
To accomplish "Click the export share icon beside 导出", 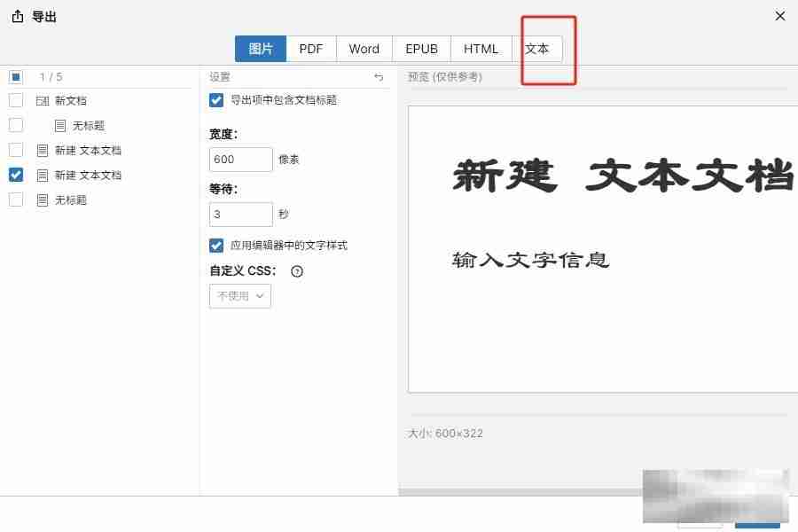I will [18, 16].
